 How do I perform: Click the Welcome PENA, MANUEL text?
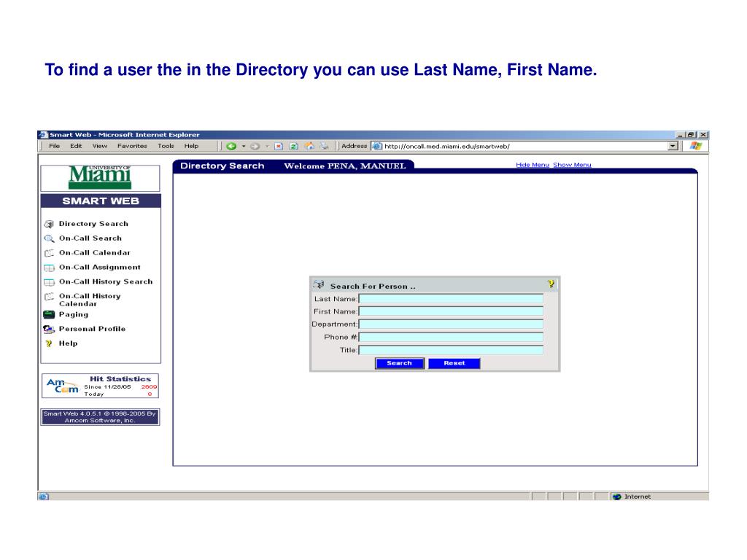tap(345, 166)
